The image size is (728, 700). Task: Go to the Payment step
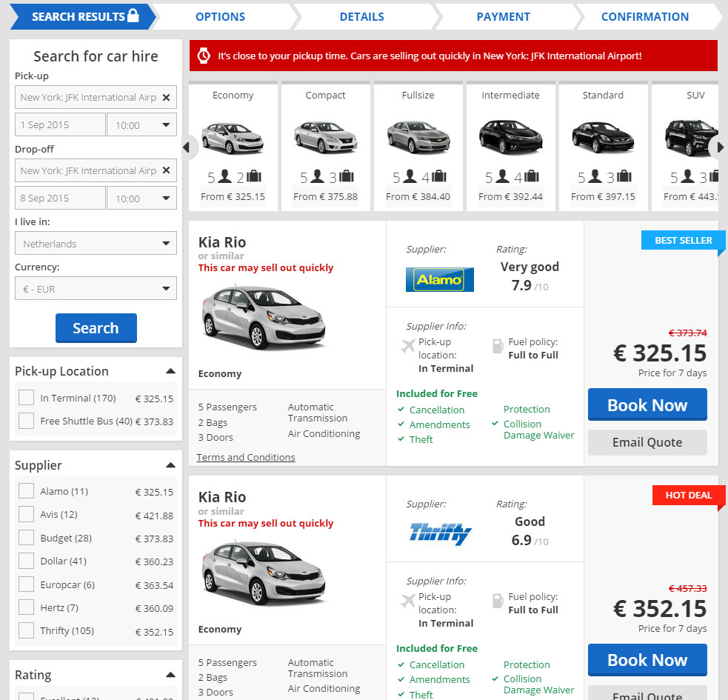[x=504, y=17]
